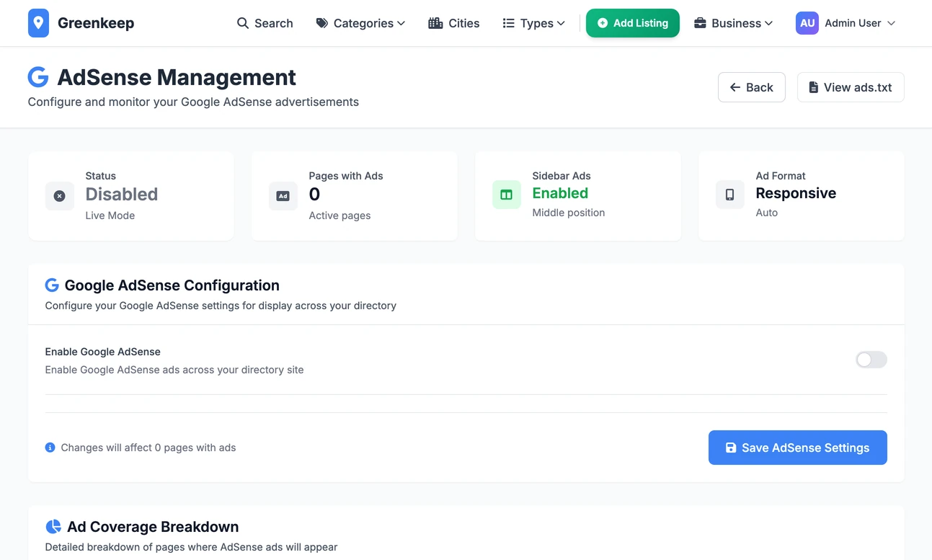
Task: Click the Pages with Ads 'Ad' icon
Action: point(283,196)
